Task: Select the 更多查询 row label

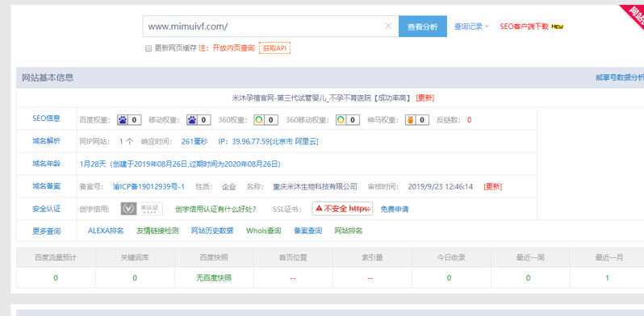Action: pyautogui.click(x=47, y=231)
